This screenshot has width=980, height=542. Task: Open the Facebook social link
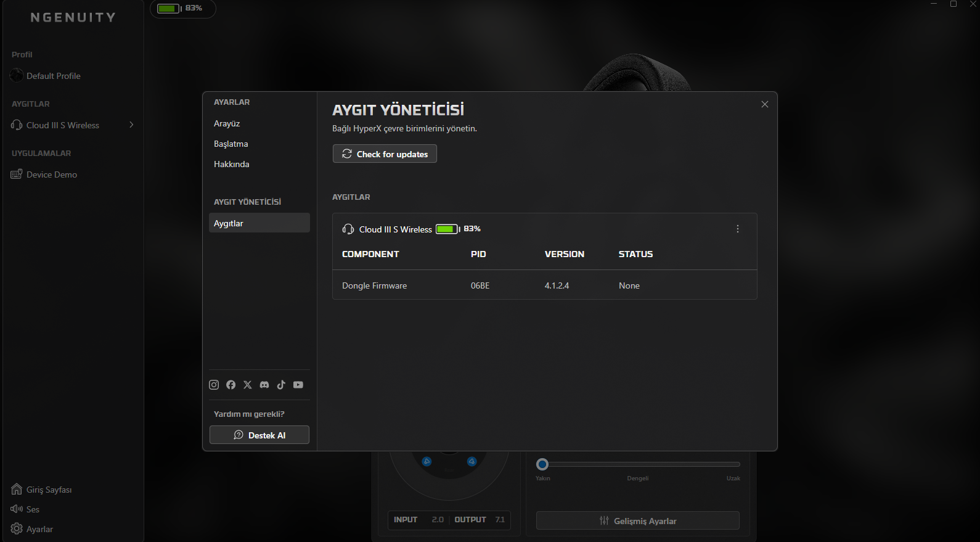coord(231,385)
